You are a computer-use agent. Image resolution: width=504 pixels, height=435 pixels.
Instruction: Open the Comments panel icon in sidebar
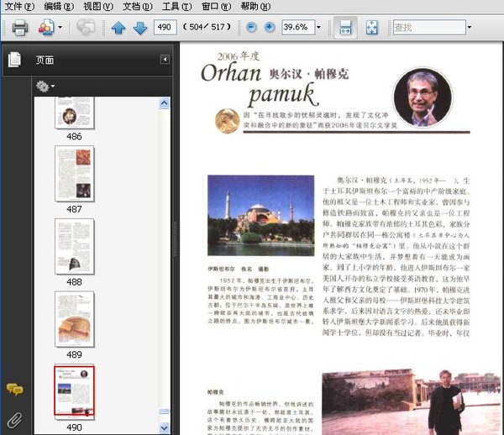point(14,389)
